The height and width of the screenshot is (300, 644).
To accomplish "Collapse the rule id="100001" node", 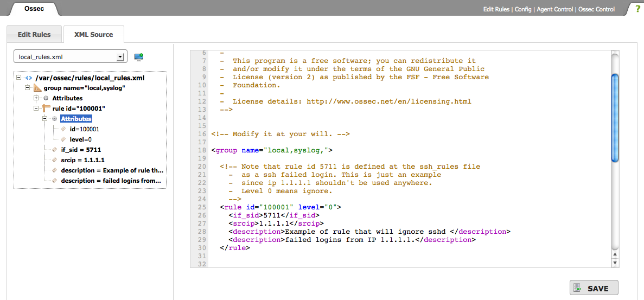I will [x=36, y=108].
